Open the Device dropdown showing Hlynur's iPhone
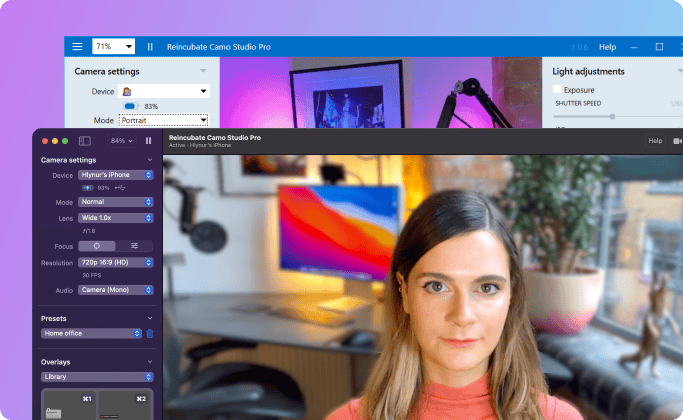The height and width of the screenshot is (420, 683). (x=115, y=175)
